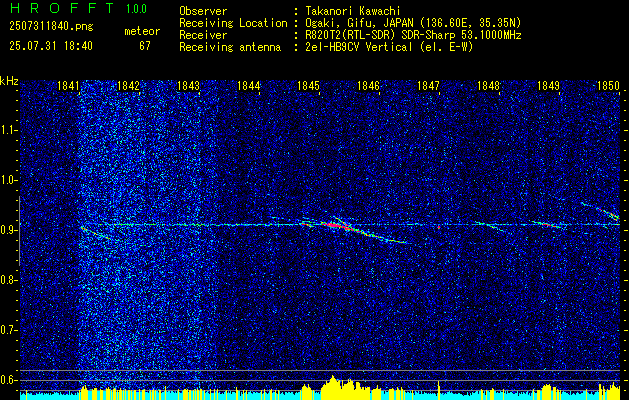Image resolution: width=629 pixels, height=400 pixels.
Task: Click the 1850 time marker
Action: [608, 85]
